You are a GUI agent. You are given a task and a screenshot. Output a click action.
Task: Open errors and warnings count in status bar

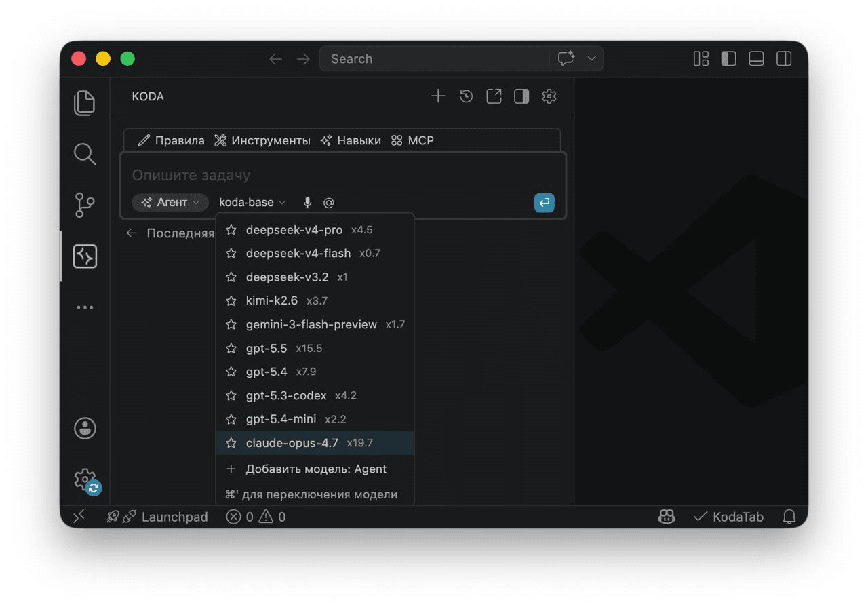pos(256,517)
